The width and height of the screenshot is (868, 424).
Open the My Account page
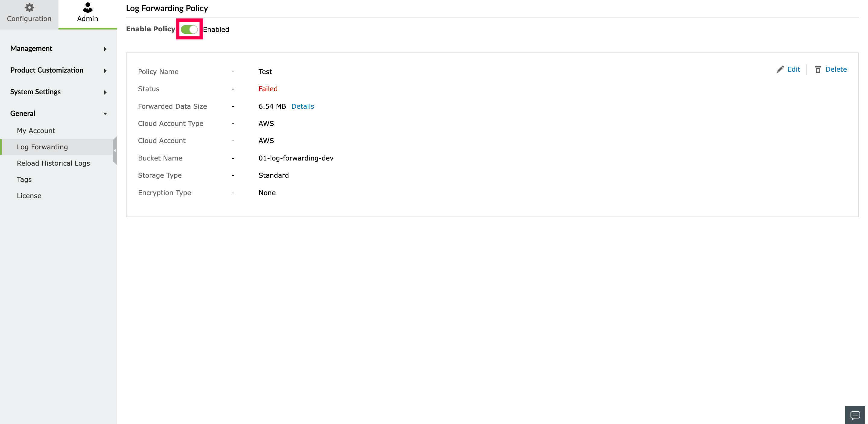coord(36,131)
